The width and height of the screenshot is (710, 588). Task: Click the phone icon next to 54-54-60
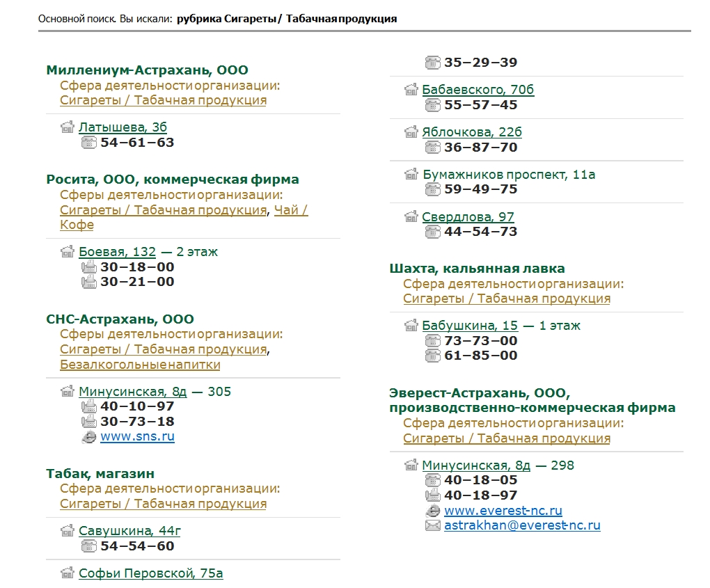tap(89, 546)
